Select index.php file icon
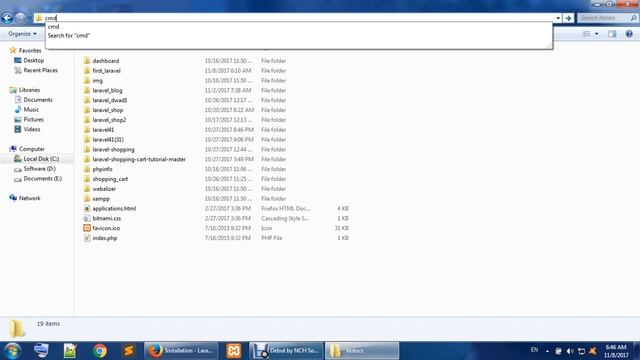The height and width of the screenshot is (360, 640). (87, 238)
